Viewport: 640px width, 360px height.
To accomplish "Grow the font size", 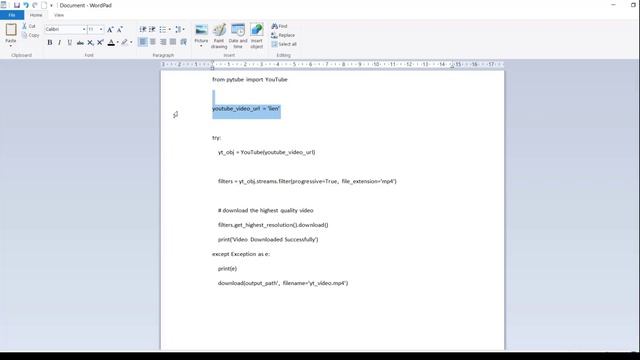I will pyautogui.click(x=110, y=29).
